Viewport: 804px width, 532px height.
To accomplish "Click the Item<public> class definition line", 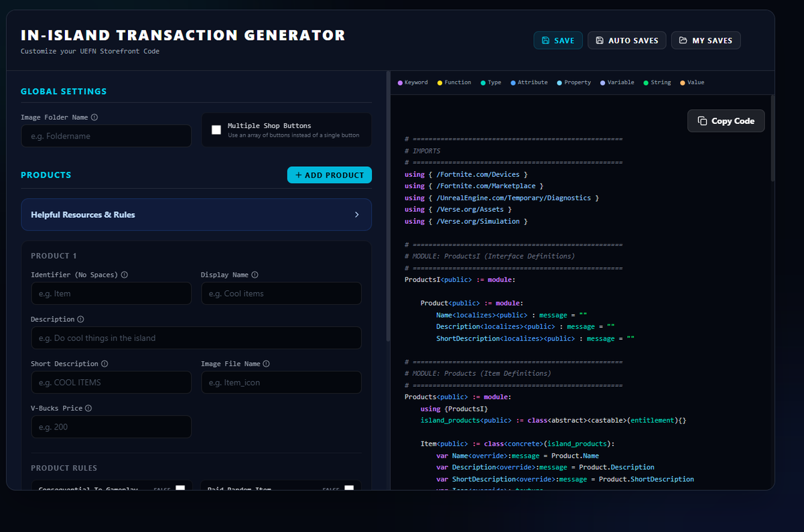I will click(518, 444).
